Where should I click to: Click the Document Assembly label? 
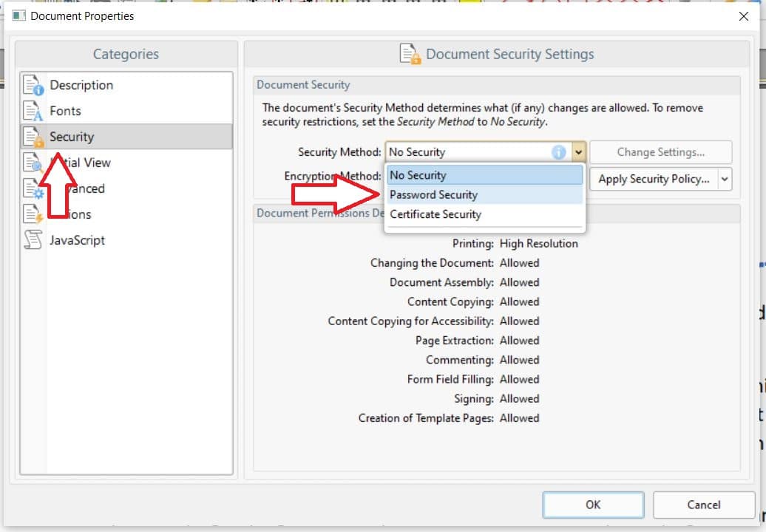tap(441, 282)
